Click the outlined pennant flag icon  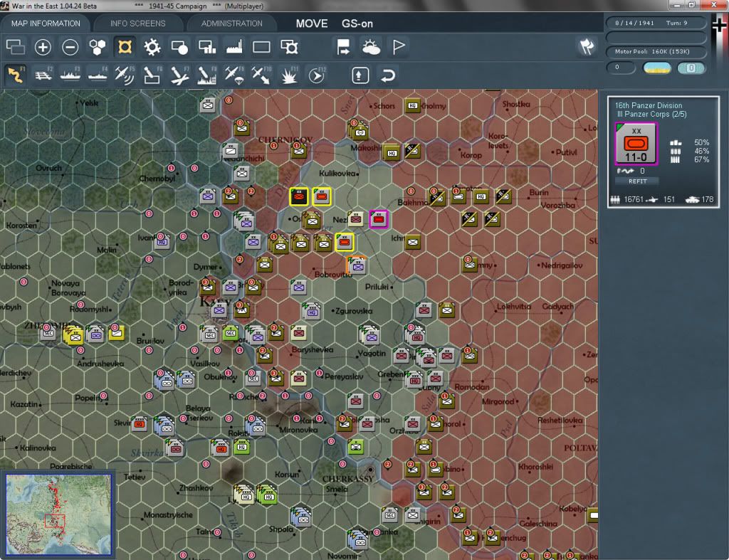[x=399, y=47]
